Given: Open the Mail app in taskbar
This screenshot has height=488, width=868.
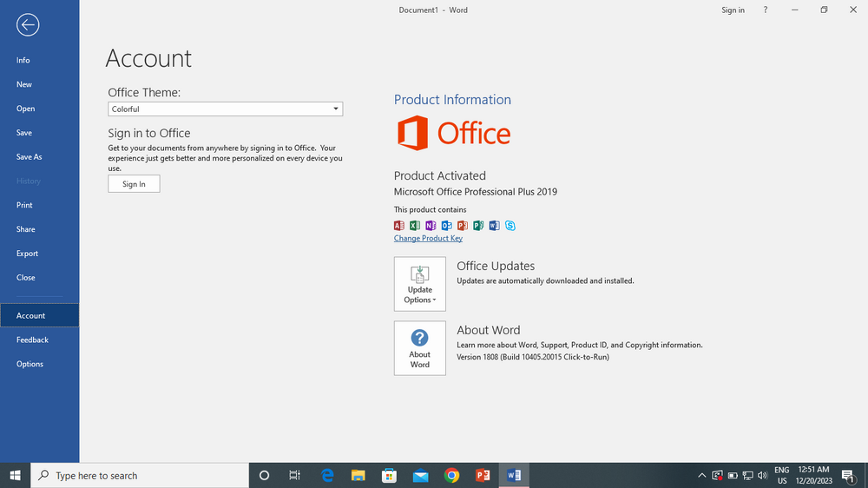Looking at the screenshot, I should (x=420, y=475).
